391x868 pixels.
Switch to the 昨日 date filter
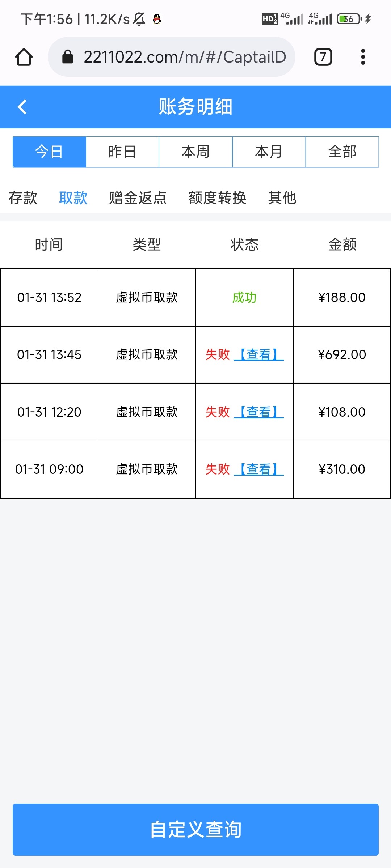point(122,152)
